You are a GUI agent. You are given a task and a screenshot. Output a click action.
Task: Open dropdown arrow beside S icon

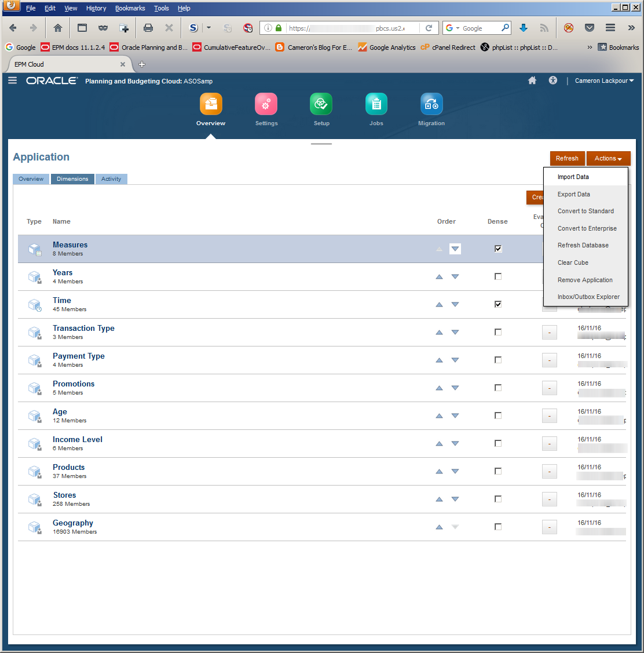click(x=209, y=28)
